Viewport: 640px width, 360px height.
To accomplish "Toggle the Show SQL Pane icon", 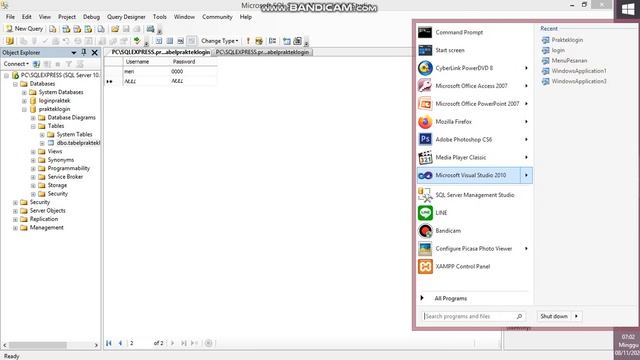I will tap(180, 41).
